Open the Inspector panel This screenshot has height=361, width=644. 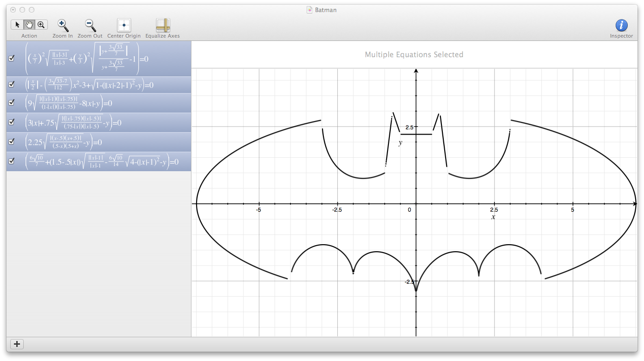[x=621, y=24]
